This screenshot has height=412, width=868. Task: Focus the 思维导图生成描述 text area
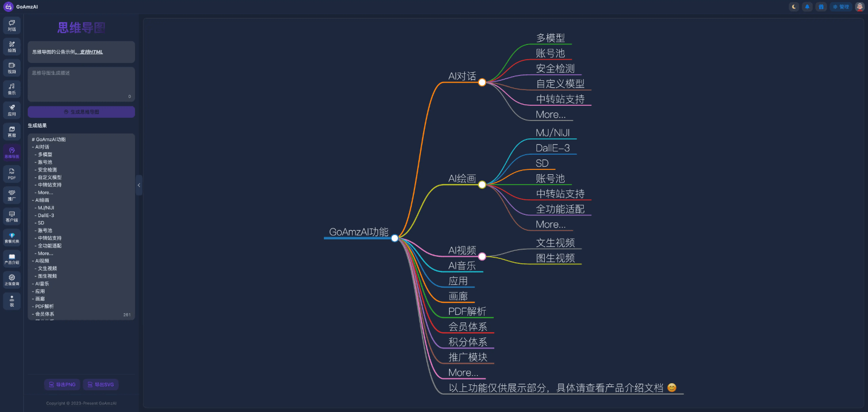tap(81, 84)
